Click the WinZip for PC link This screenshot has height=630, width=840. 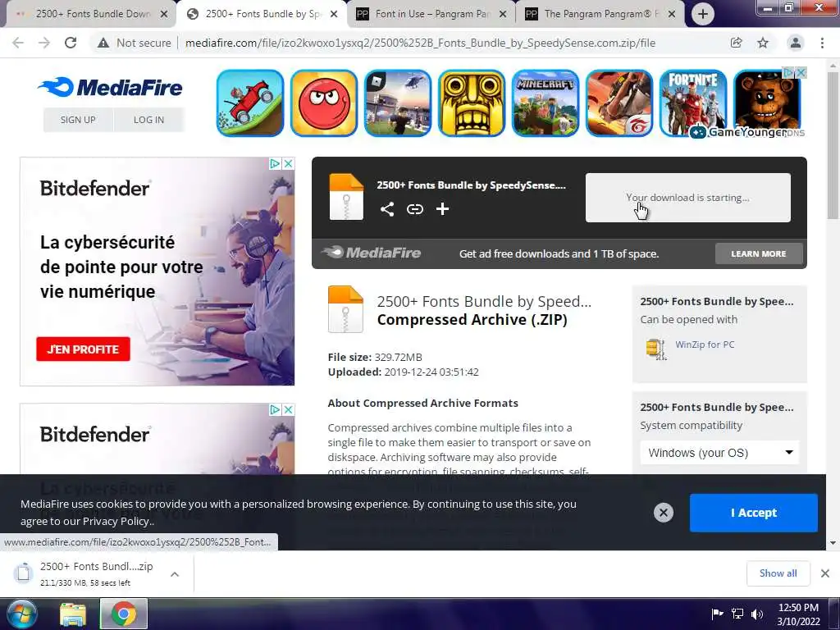[705, 345]
